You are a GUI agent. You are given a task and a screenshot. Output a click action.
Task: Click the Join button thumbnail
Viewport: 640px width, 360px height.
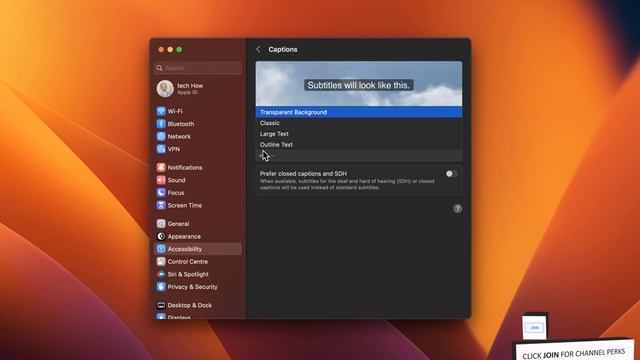pyautogui.click(x=535, y=327)
